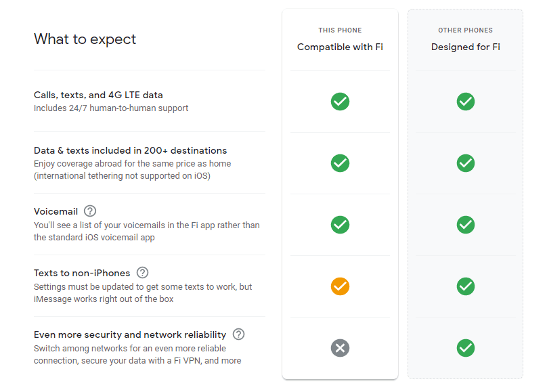Select the Calls and texts checkmark under Designed for Fi
The width and height of the screenshot is (547, 392).
[x=465, y=102]
